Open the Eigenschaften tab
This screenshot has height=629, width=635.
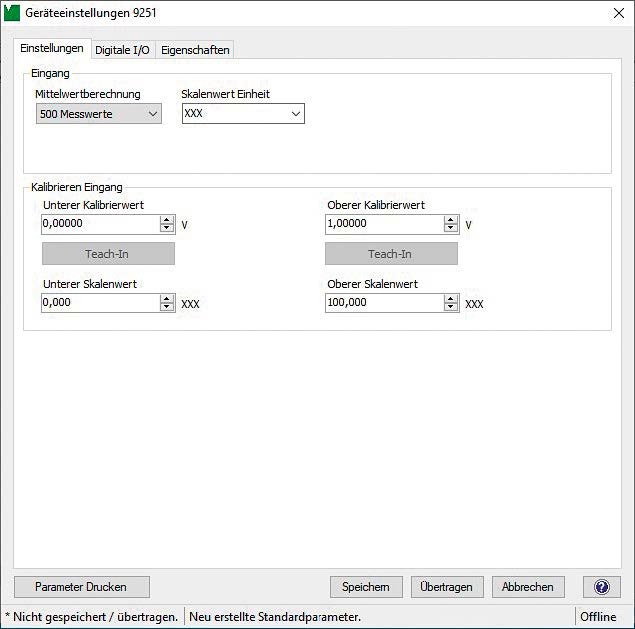(x=195, y=50)
